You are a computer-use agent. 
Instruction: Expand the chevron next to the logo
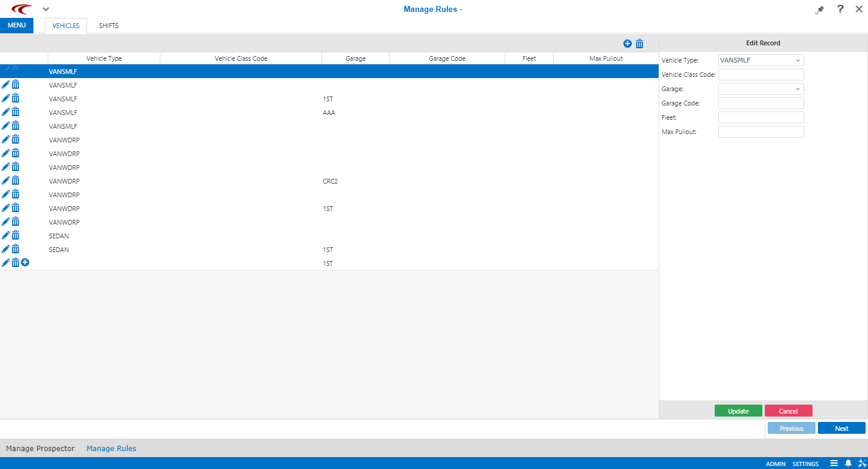click(x=45, y=10)
